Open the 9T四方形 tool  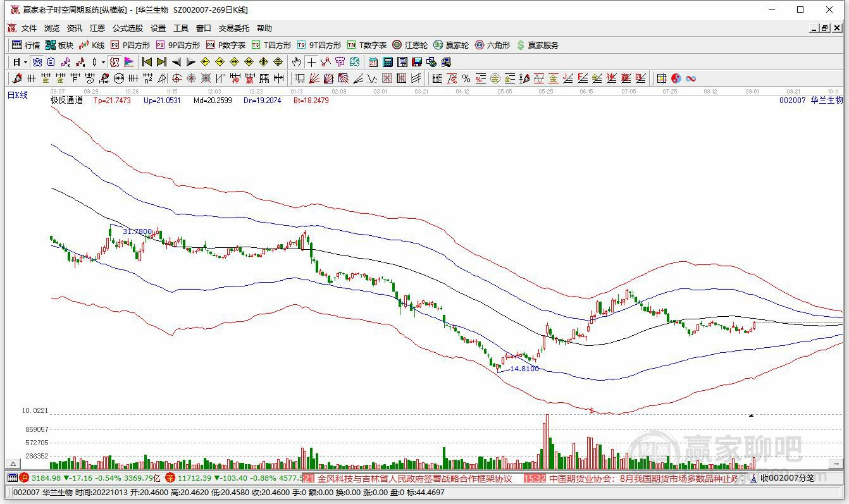[319, 45]
